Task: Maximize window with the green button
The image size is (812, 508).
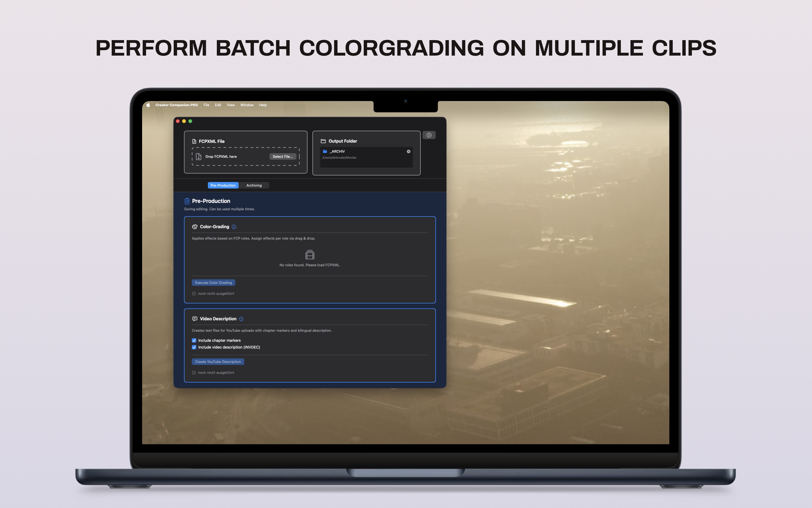Action: pos(190,121)
